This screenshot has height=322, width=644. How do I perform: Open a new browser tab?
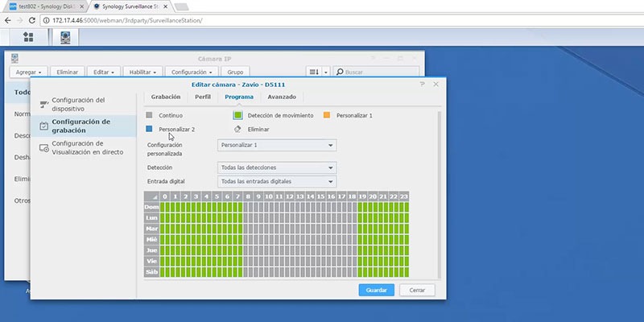181,6
